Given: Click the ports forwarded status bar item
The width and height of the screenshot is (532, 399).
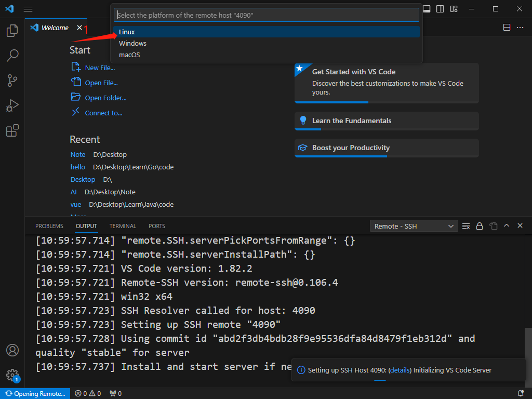Looking at the screenshot, I should point(116,394).
